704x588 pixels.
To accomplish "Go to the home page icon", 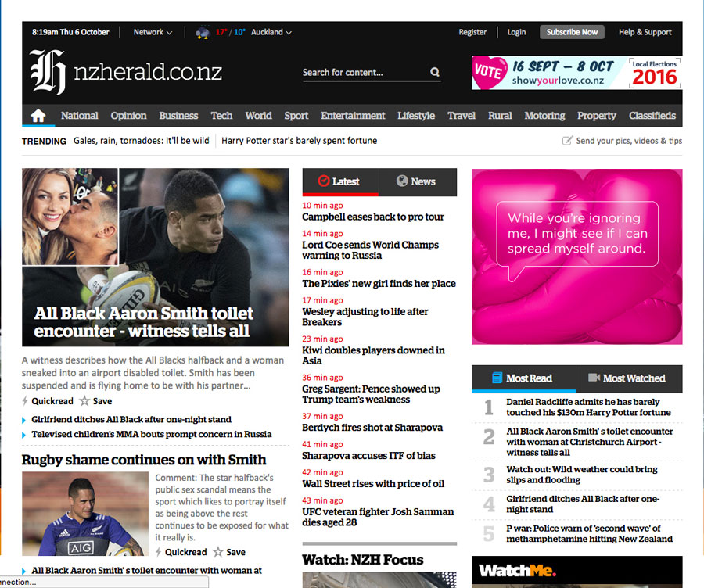I will [x=38, y=116].
